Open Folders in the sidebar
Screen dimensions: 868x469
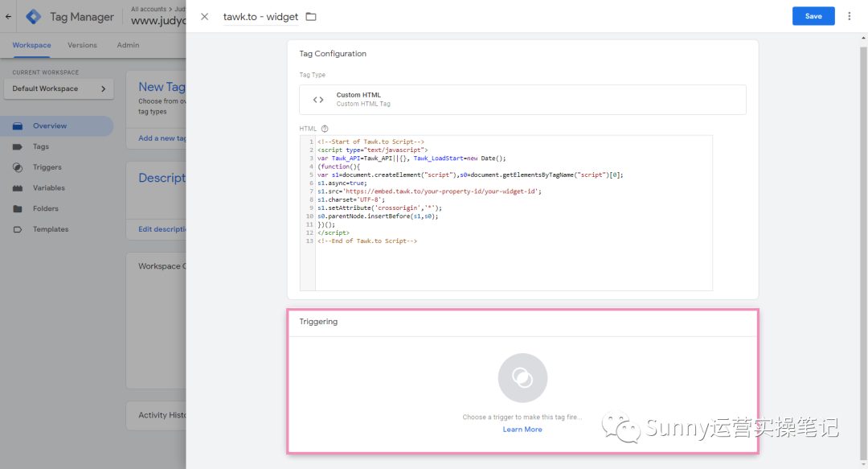45,208
